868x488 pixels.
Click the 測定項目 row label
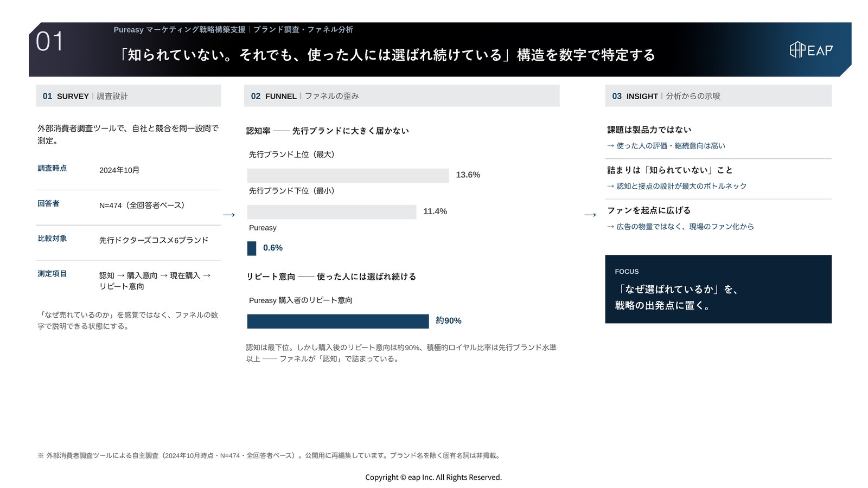coord(52,274)
